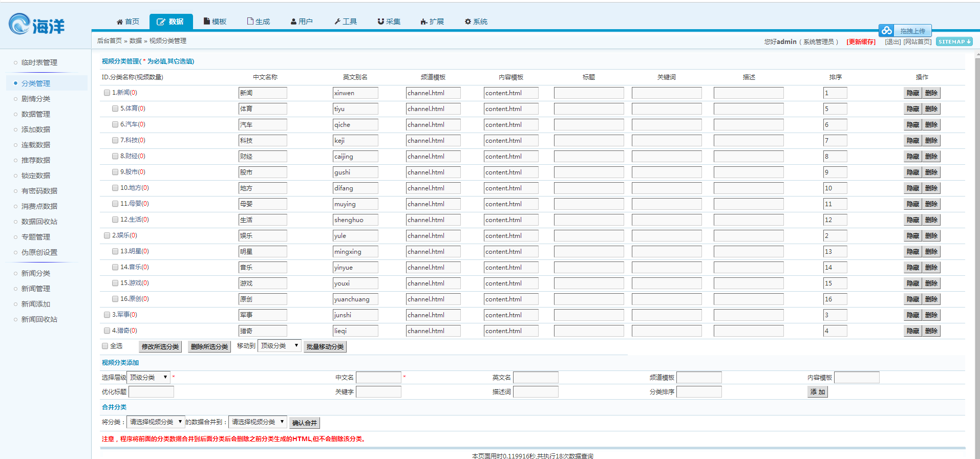Click 删除 for the 体育 row
The width and height of the screenshot is (980, 459).
tap(931, 108)
